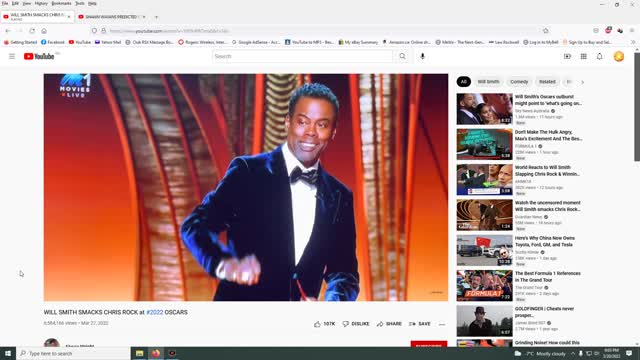640x360 pixels.
Task: Select the Related filter chip
Action: [547, 82]
